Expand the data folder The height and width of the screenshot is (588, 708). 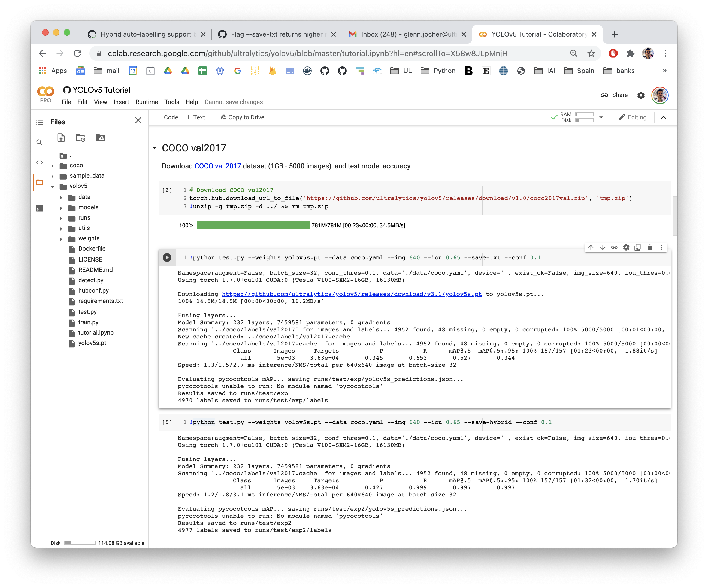(61, 198)
